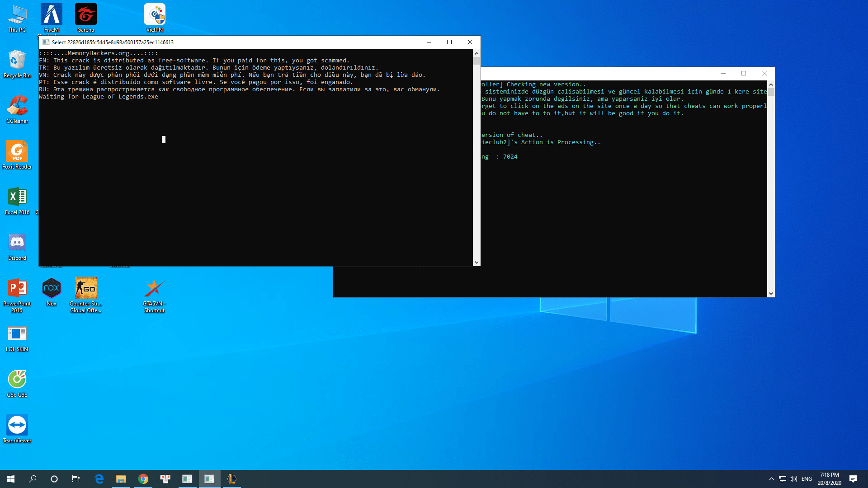Launch Counter-Strike Global Offensive shortcut

85,296
